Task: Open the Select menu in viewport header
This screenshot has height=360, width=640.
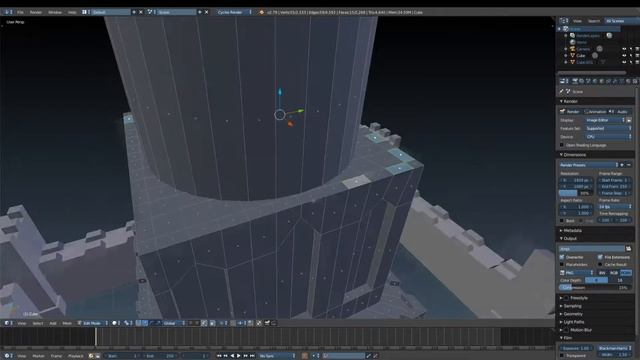Action: point(38,323)
